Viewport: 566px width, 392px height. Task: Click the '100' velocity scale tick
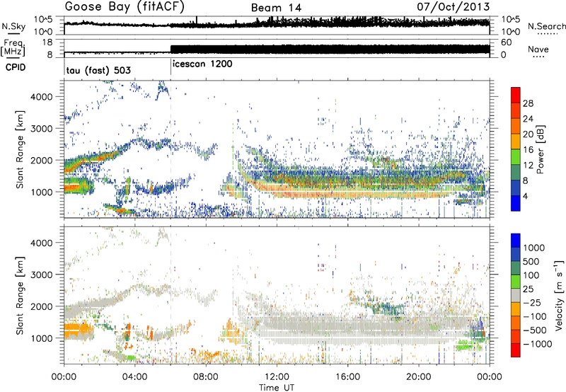coord(531,275)
